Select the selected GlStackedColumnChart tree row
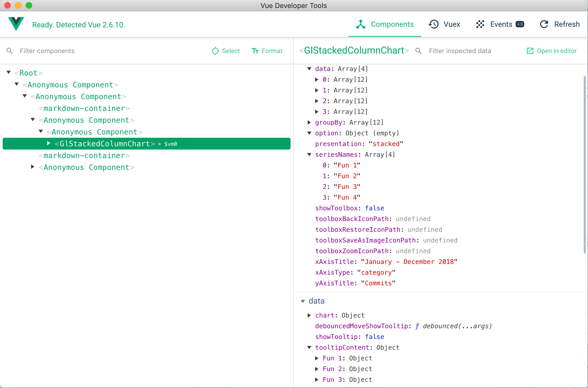 (x=147, y=144)
